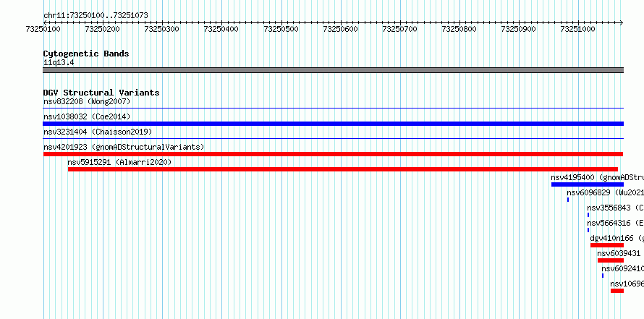Viewport: 644px width, 319px height.
Task: Click ruler position 73250600
Action: pyautogui.click(x=341, y=29)
